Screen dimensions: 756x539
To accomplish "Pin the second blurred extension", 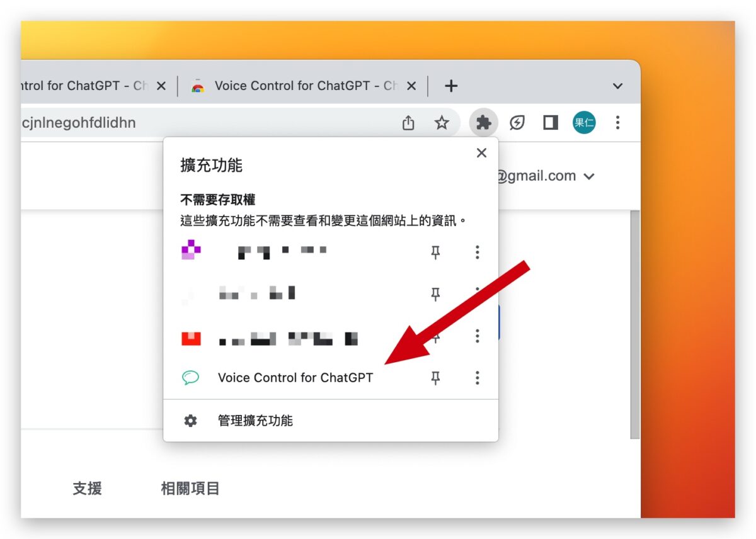I will 435,294.
